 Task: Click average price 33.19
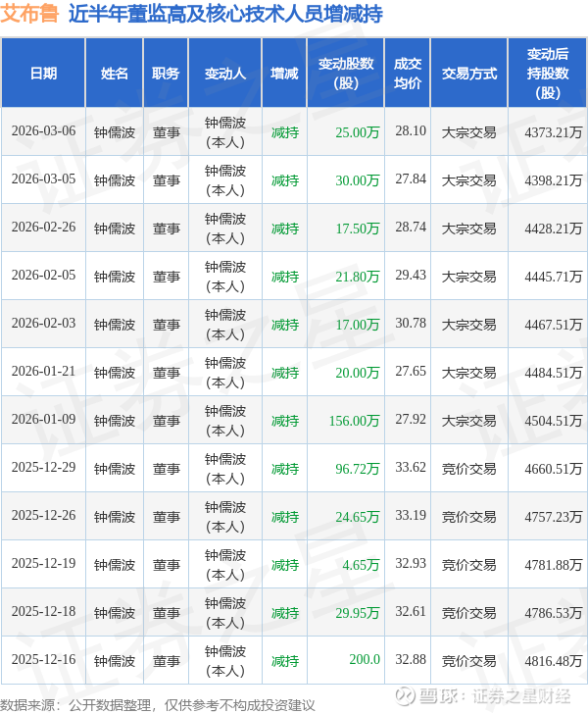point(411,516)
